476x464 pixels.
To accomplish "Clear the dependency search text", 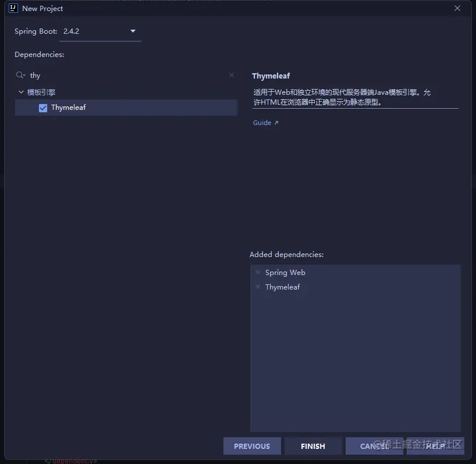I will [232, 75].
